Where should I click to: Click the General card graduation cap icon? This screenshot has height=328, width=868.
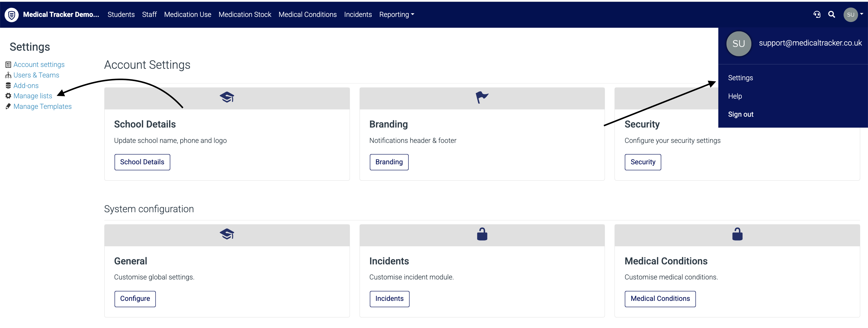pyautogui.click(x=227, y=234)
